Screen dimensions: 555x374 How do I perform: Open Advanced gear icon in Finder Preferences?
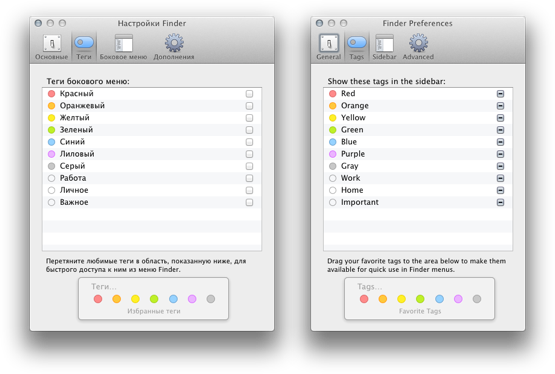tap(418, 47)
